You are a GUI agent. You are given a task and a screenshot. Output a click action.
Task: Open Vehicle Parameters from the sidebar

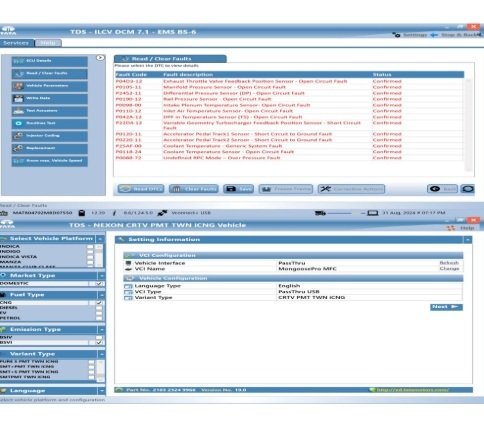coord(50,86)
